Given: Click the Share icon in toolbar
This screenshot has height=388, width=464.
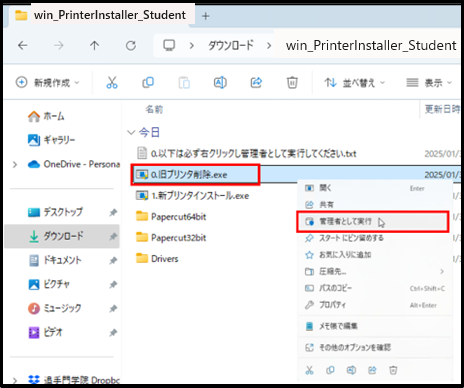Looking at the screenshot, I should (x=256, y=82).
